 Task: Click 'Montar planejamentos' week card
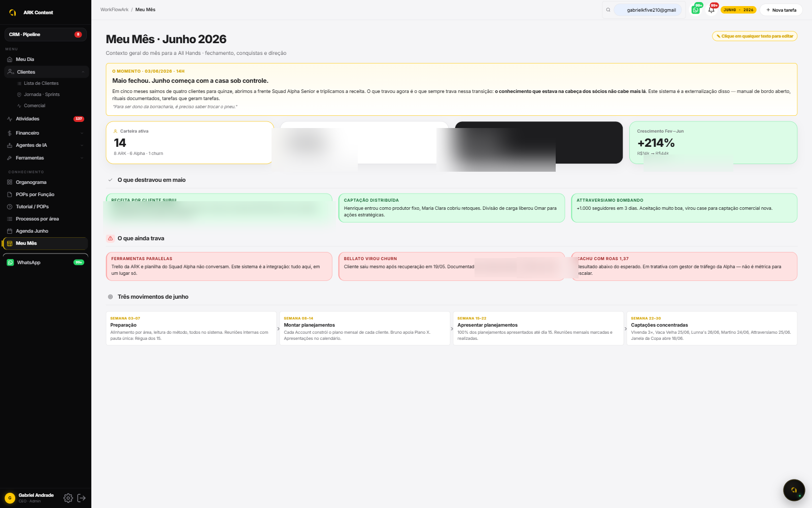365,328
